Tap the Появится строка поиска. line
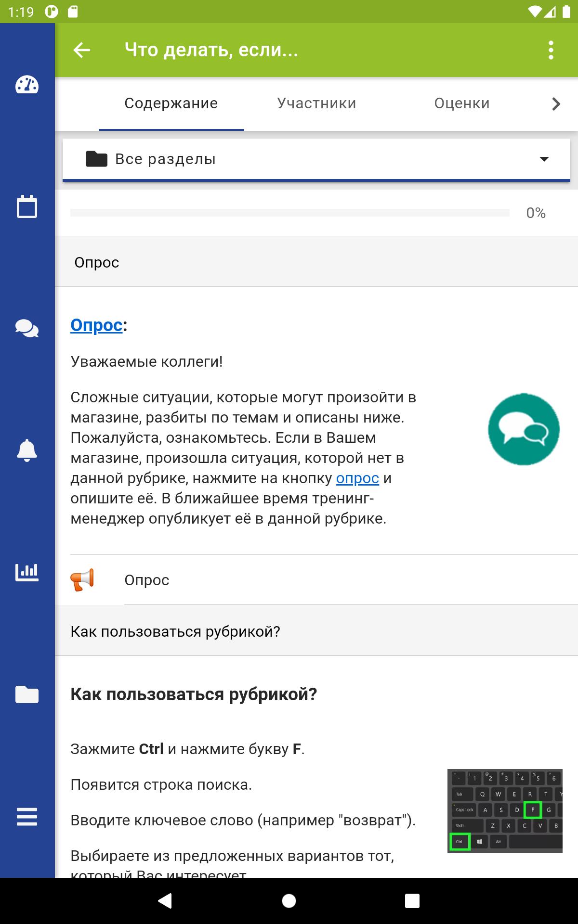The image size is (578, 924). point(161,785)
